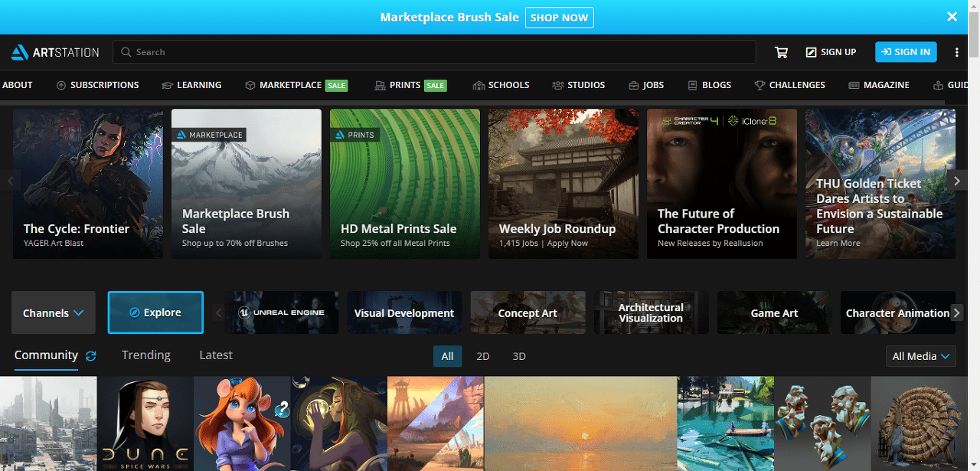Expand the Channels dropdown
Image resolution: width=980 pixels, height=471 pixels.
point(54,312)
